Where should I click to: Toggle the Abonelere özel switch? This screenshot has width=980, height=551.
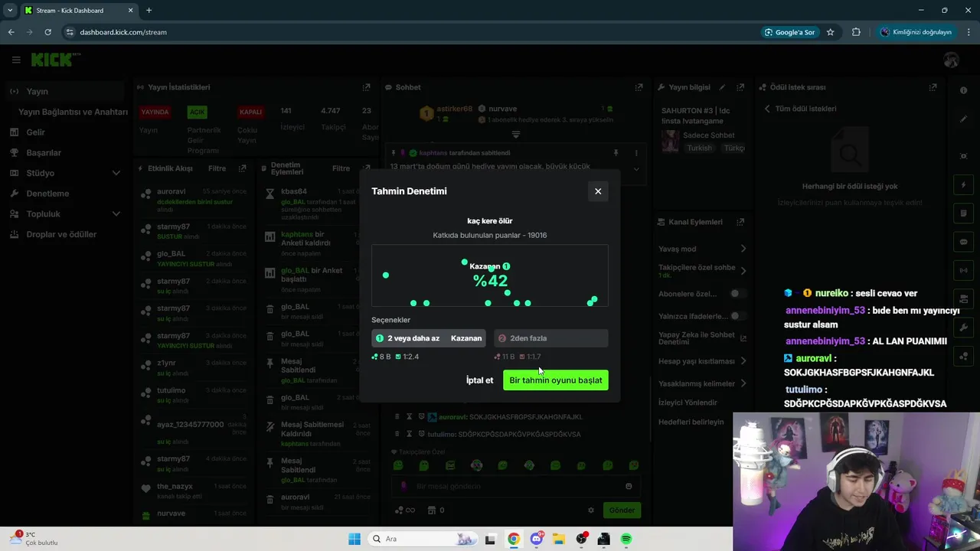click(x=737, y=294)
